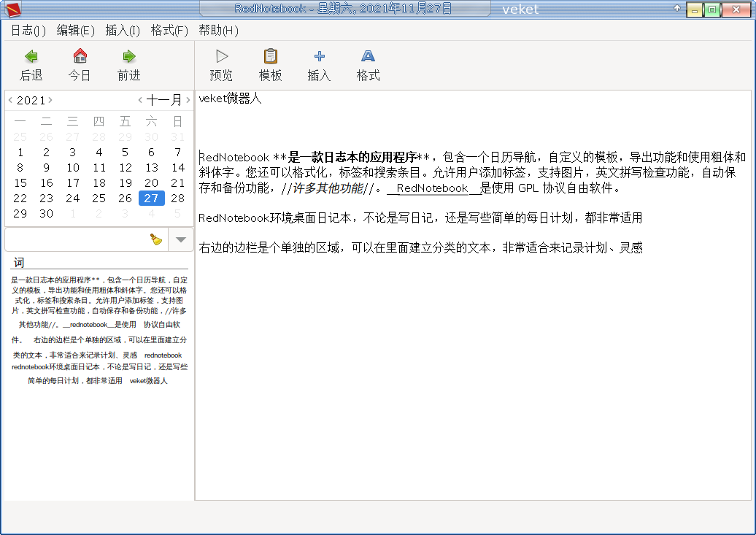Select November 22 in the calendar
This screenshot has width=756, height=535.
20,199
